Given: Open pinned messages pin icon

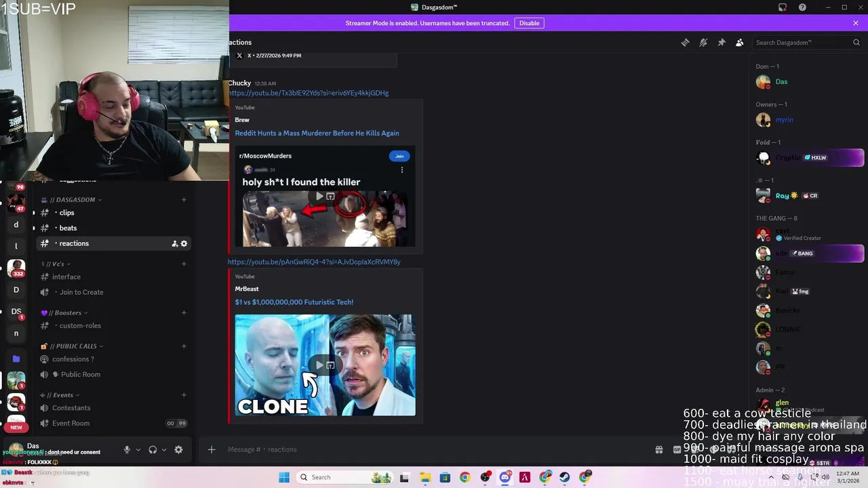Looking at the screenshot, I should coord(722,43).
